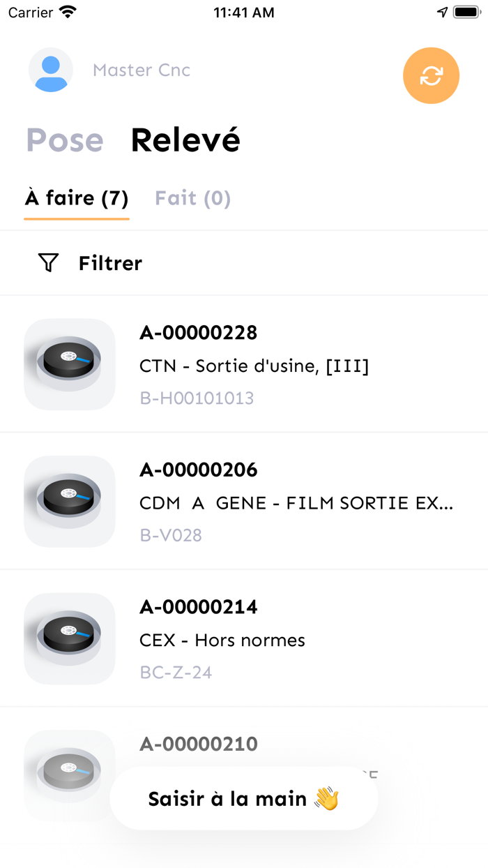This screenshot has width=488, height=868.
Task: Select the sensor thumbnail for A-00000228
Action: (x=69, y=364)
